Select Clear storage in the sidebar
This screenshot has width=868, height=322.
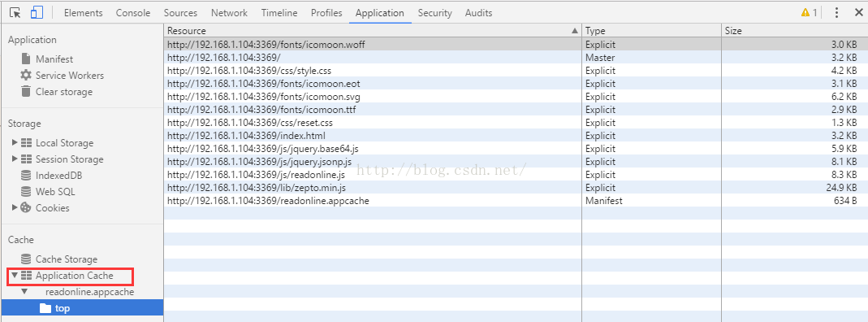tap(64, 91)
